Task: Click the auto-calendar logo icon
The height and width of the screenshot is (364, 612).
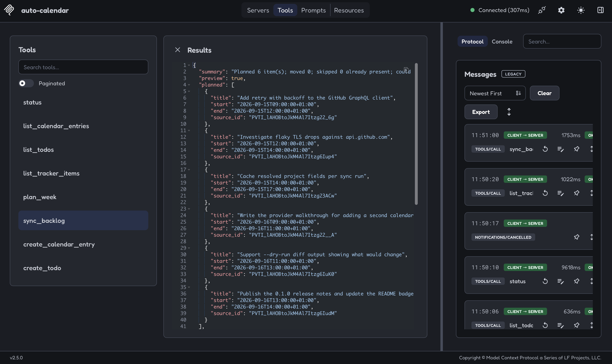Action: point(9,10)
